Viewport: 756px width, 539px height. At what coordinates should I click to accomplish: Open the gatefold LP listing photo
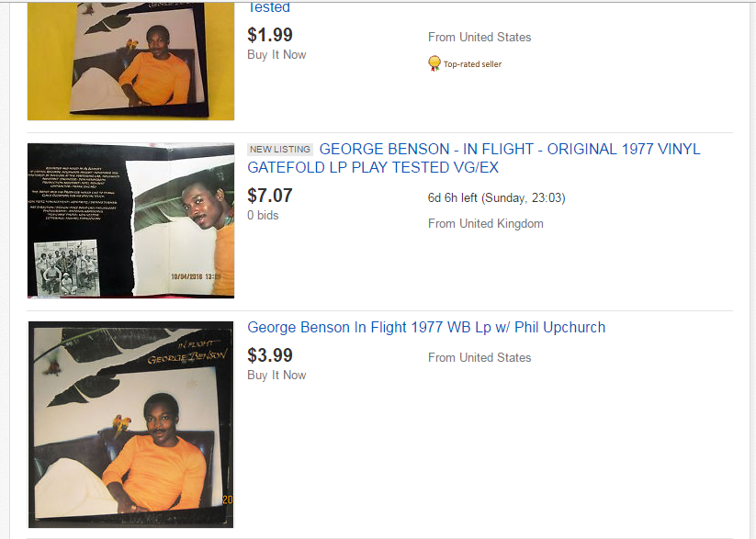(x=130, y=220)
